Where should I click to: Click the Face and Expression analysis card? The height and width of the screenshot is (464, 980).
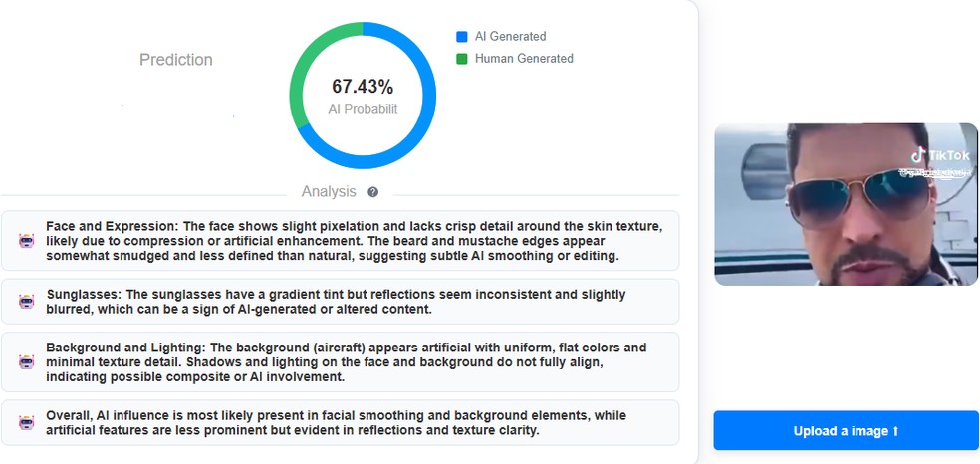[x=340, y=241]
